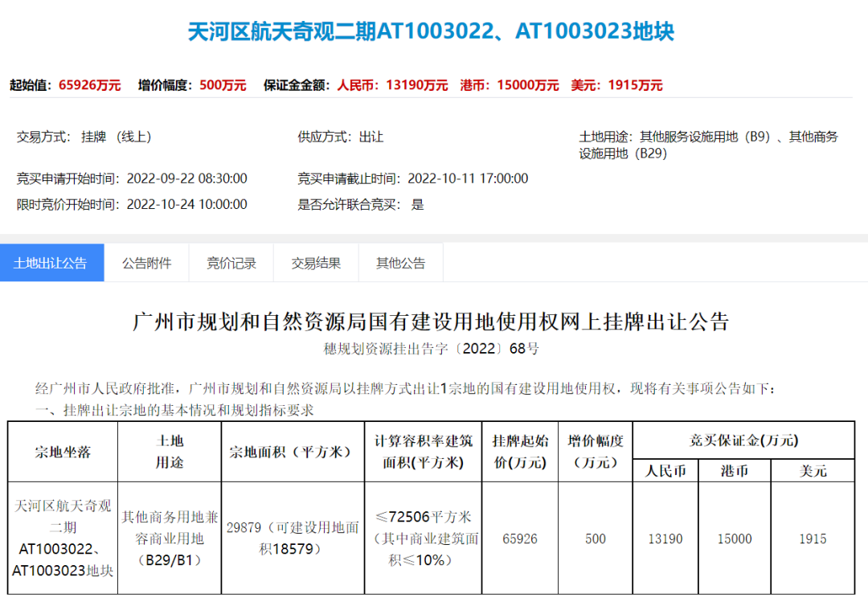Image resolution: width=868 pixels, height=598 pixels.
Task: View the 交易结果 tab
Action: [x=315, y=263]
